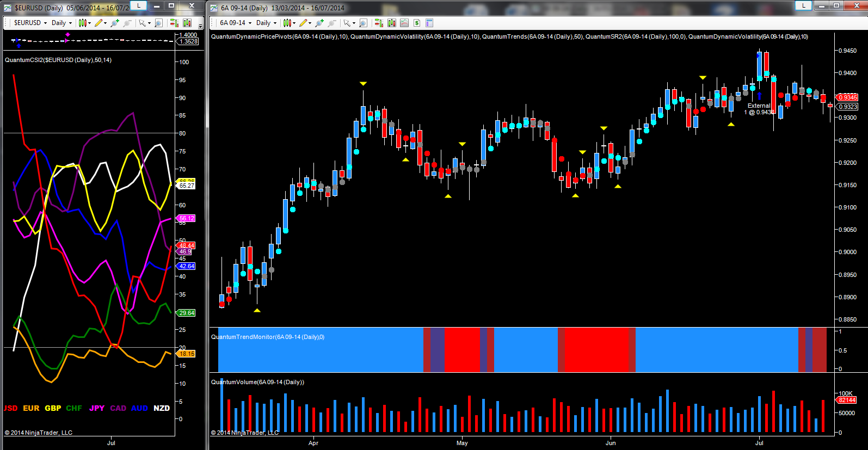Click the red 82144 volume marker

(x=846, y=400)
